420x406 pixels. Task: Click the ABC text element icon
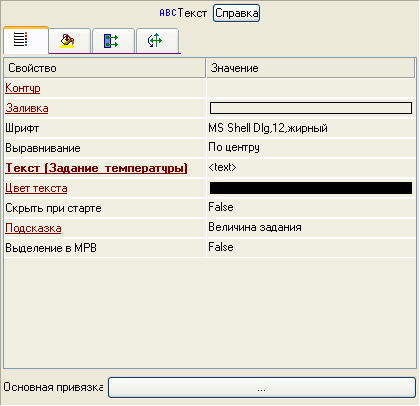(168, 13)
